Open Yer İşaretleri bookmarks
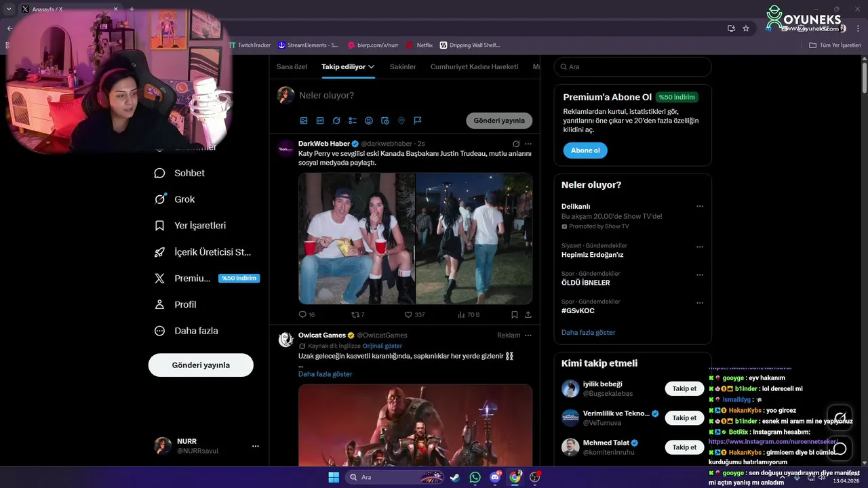The height and width of the screenshot is (488, 868). tap(191, 226)
